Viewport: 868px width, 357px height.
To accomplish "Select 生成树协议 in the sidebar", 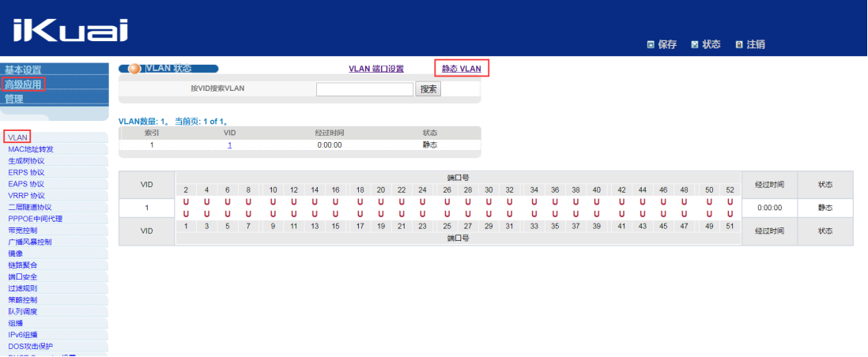I will coord(26,161).
